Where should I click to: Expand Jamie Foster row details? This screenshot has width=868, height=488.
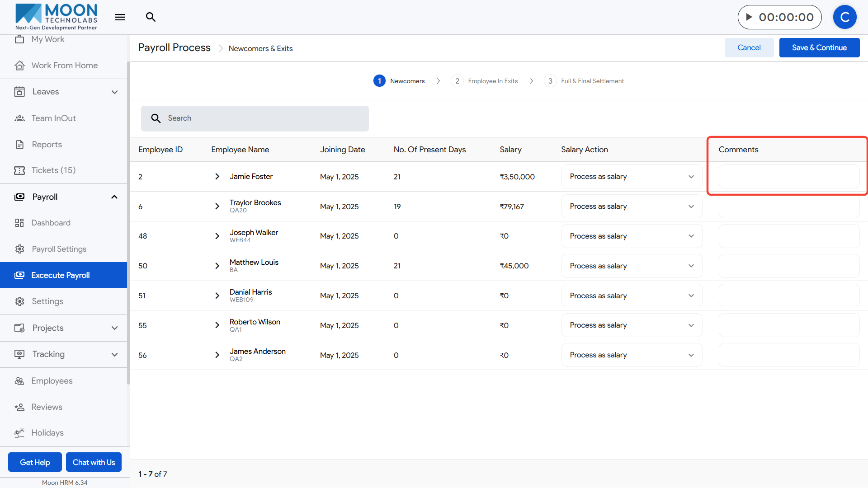click(x=217, y=177)
